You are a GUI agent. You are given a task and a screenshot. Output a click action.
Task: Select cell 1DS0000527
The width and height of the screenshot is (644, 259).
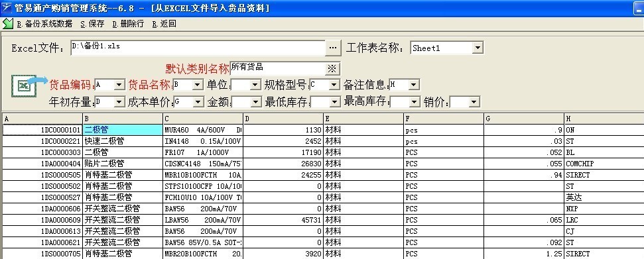(42, 197)
